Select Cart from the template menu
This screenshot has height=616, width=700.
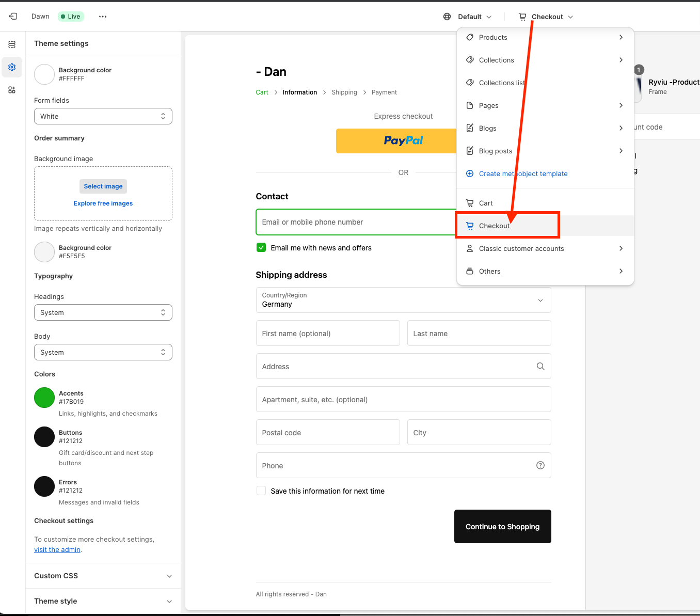click(545, 203)
